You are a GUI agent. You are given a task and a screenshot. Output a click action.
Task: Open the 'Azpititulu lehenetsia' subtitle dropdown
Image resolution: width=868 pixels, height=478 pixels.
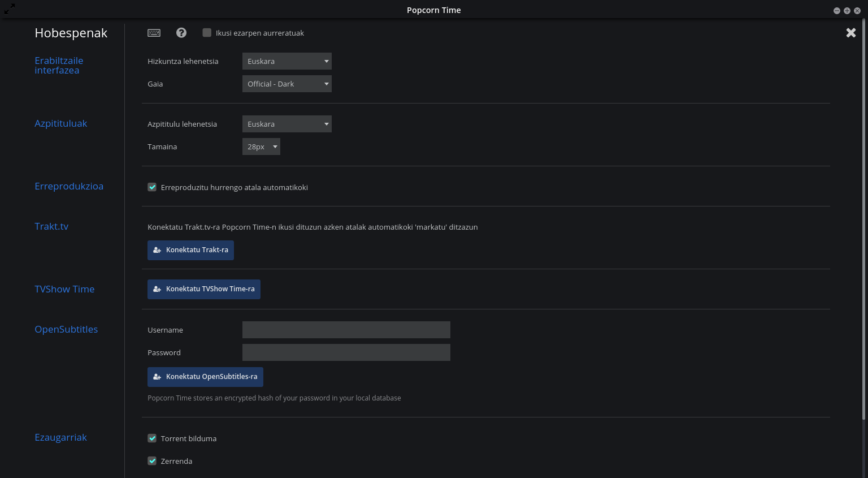coord(287,124)
